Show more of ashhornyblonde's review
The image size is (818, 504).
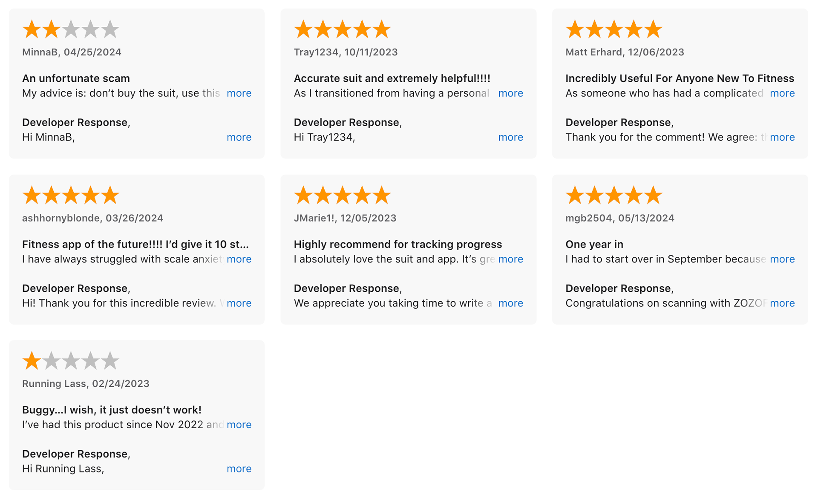[239, 259]
